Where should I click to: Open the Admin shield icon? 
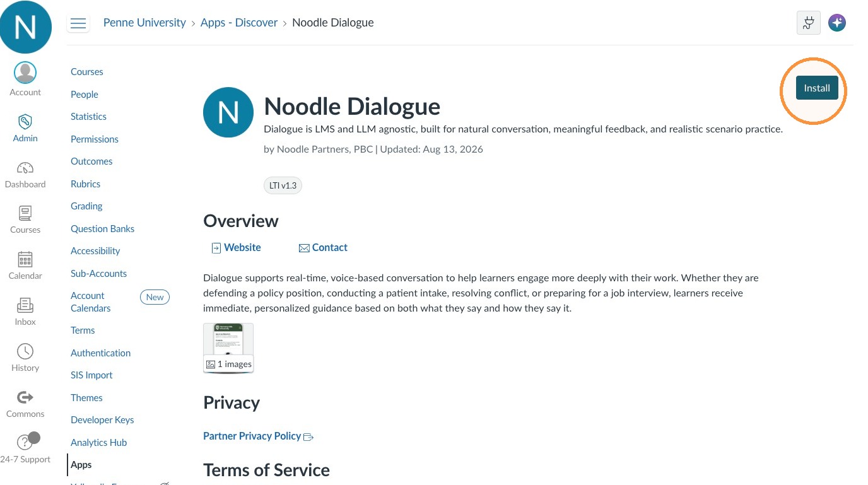[25, 121]
